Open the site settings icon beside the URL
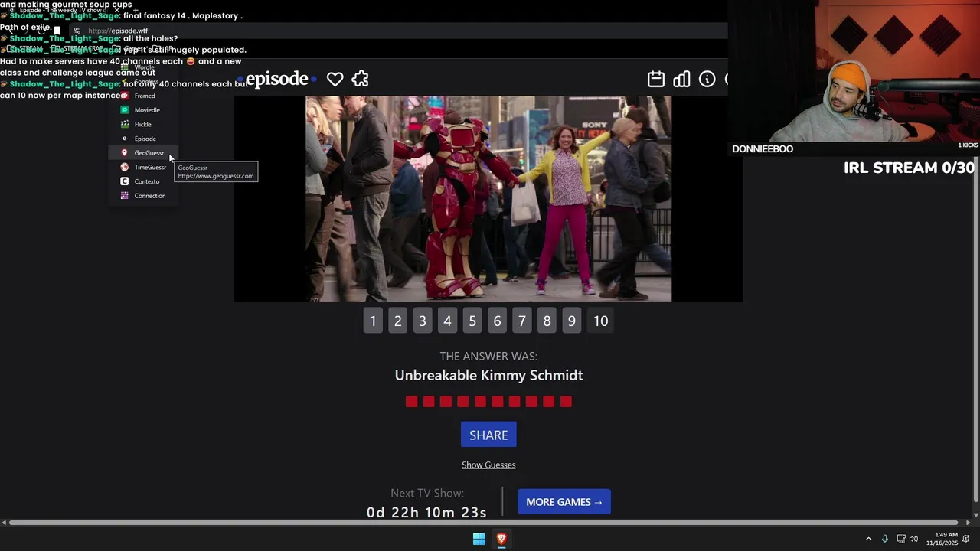 [77, 31]
